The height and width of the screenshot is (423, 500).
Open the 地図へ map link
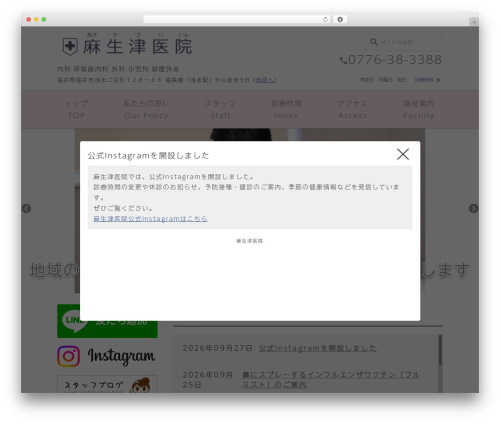(265, 80)
